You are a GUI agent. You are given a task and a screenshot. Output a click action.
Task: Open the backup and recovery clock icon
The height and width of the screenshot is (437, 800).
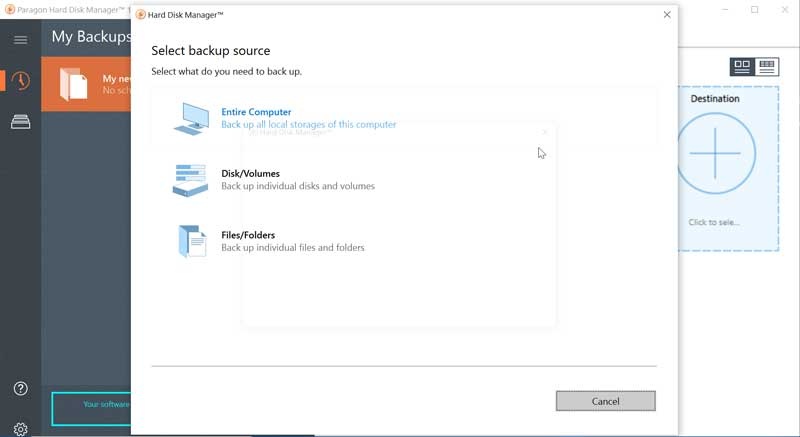tap(20, 82)
